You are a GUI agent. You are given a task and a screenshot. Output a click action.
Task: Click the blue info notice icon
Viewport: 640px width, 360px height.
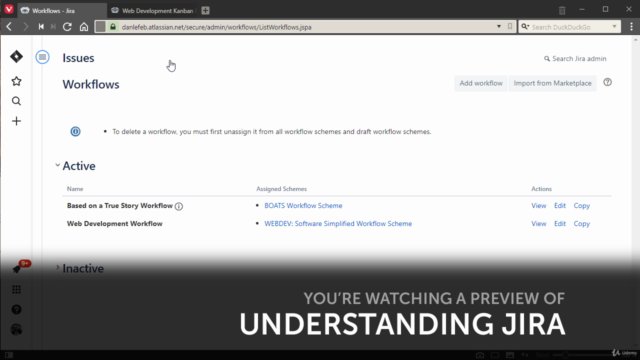(76, 131)
